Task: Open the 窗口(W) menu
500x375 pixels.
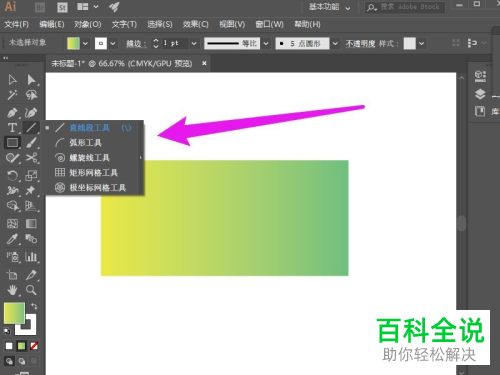Action: coord(270,24)
